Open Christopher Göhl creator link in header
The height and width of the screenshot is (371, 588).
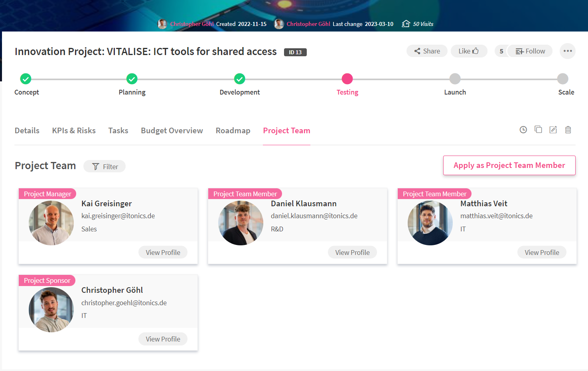pos(192,24)
